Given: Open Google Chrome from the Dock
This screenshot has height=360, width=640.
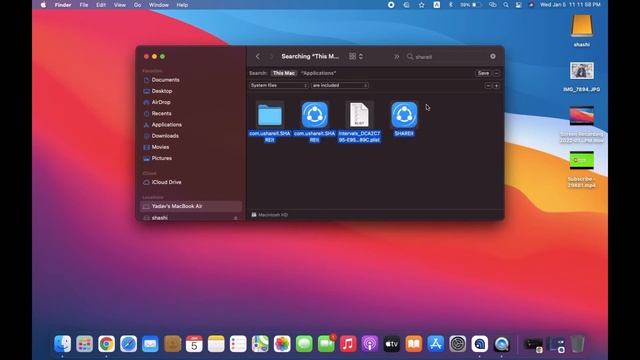Looking at the screenshot, I should click(107, 344).
